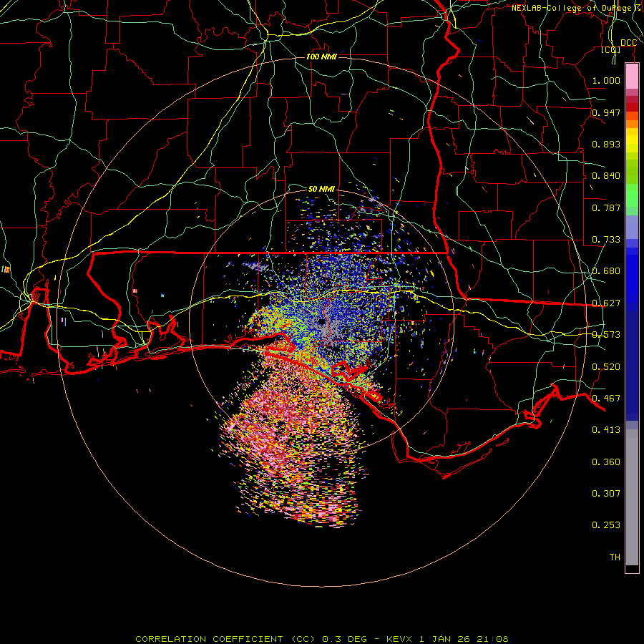The width and height of the screenshot is (644, 644).
Task: Click the bright green color scale segment
Action: click(632, 195)
